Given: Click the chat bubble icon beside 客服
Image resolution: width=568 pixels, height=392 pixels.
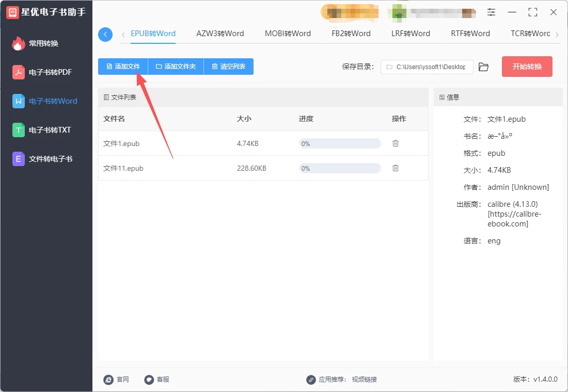Looking at the screenshot, I should click(149, 380).
